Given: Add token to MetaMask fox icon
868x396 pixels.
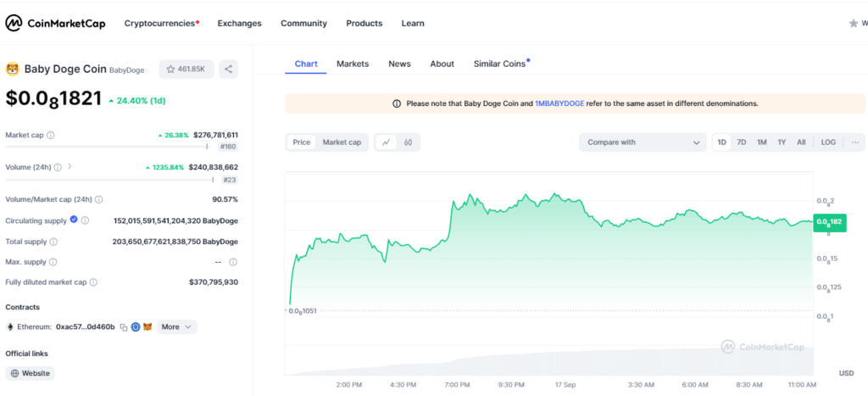Looking at the screenshot, I should [x=147, y=326].
